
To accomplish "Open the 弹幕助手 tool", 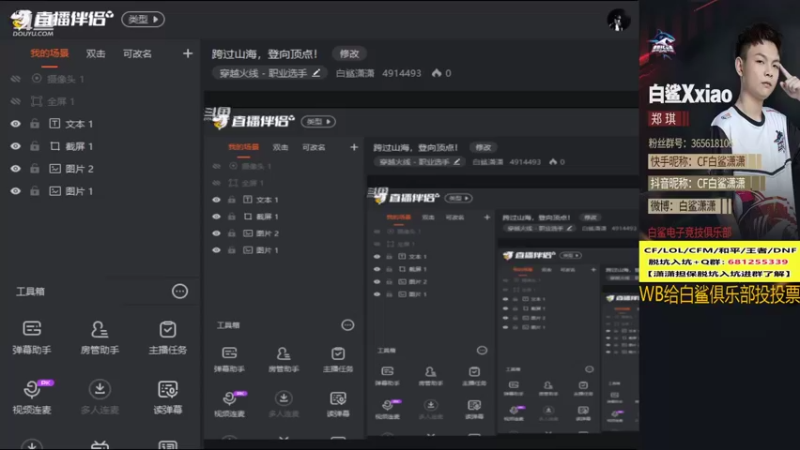I will 32,337.
